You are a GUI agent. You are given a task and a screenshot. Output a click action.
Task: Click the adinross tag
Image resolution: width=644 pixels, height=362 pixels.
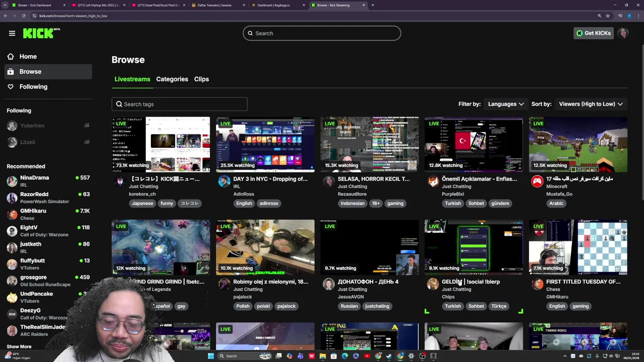click(269, 203)
